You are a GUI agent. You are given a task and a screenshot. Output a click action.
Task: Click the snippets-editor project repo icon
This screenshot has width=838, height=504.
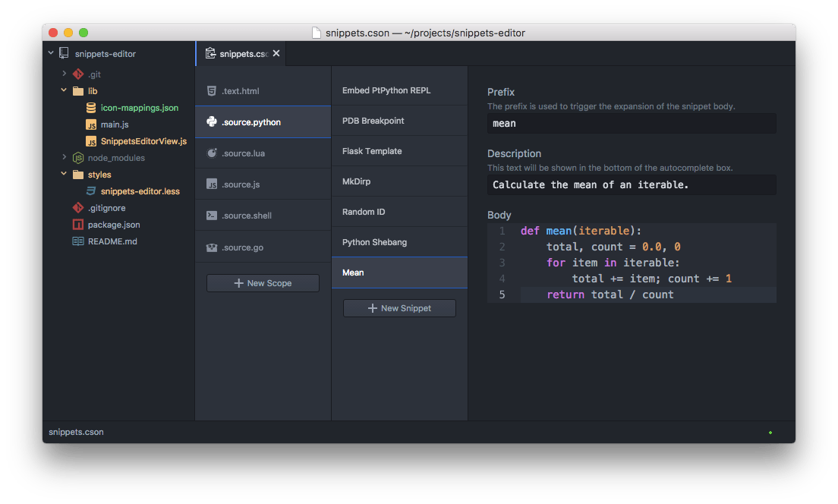pyautogui.click(x=64, y=53)
